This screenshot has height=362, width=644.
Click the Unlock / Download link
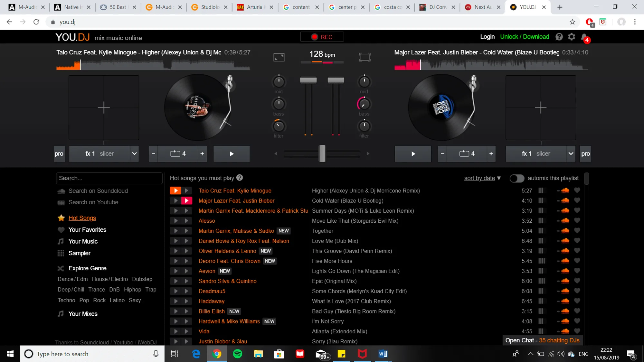coord(524,37)
